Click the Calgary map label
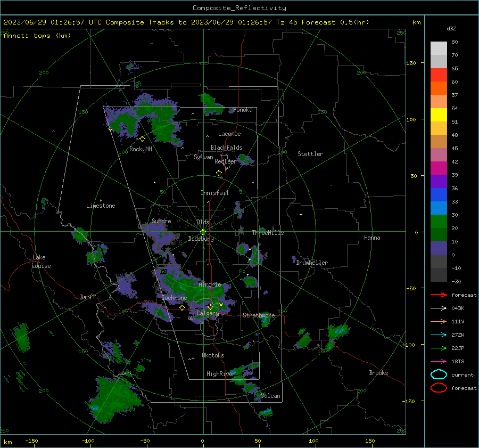 (x=208, y=313)
